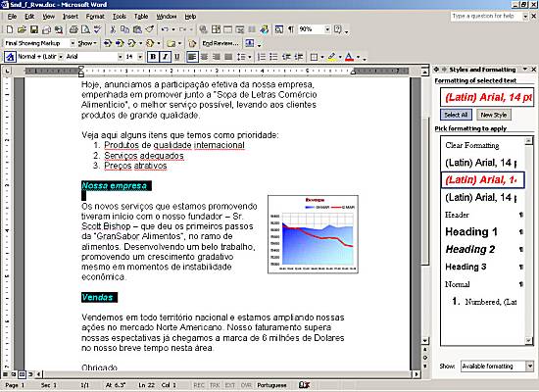The height and width of the screenshot is (392, 539).
Task: Click the Highlight color marker button
Action: click(x=331, y=57)
